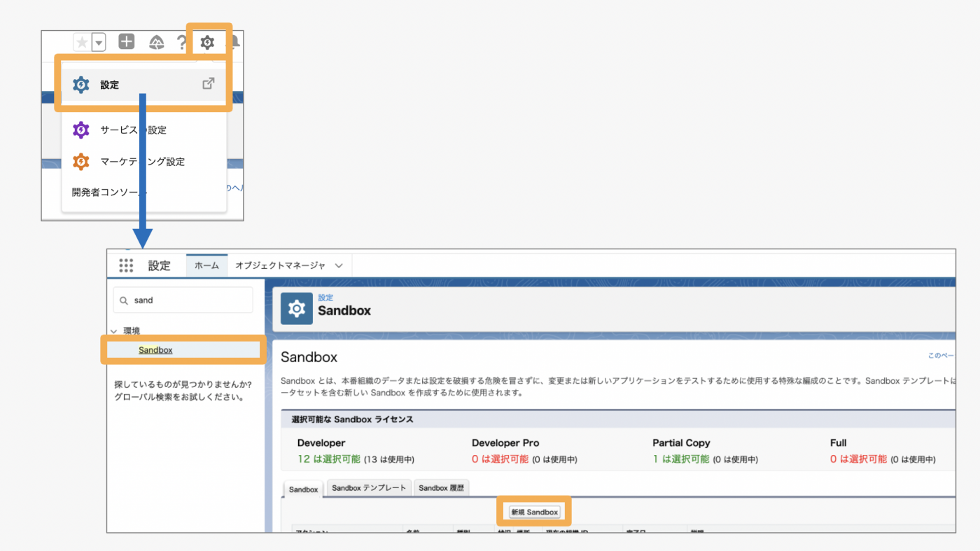Select 設定 from the gear menu
Screen dimensions: 980x551
point(143,85)
